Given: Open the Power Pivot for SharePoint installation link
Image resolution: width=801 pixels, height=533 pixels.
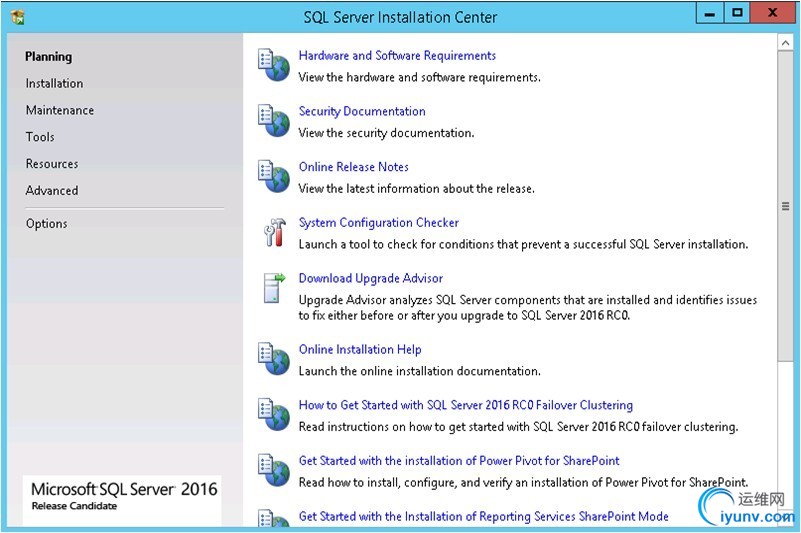Looking at the screenshot, I should (x=459, y=461).
